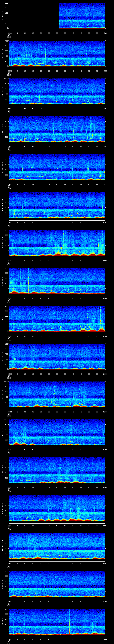Select the "7:14:00" start time label
Screen dimensions: 114x644
tap(9, 412)
